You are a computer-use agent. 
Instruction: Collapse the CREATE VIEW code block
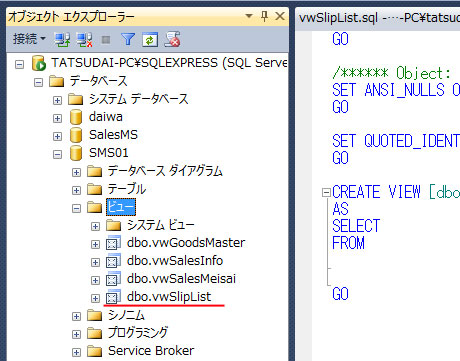pos(326,192)
